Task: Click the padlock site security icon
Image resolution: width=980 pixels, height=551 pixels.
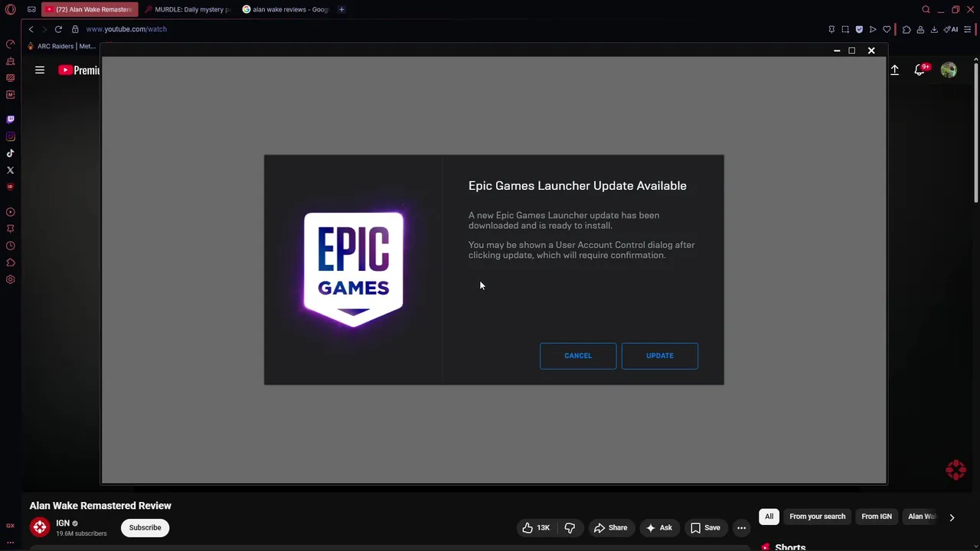Action: [75, 29]
